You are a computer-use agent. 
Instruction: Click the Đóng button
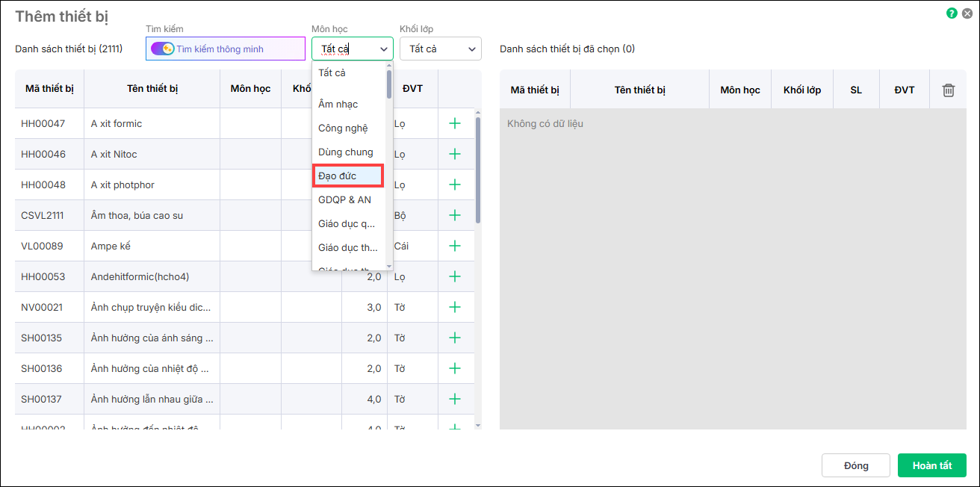(855, 465)
